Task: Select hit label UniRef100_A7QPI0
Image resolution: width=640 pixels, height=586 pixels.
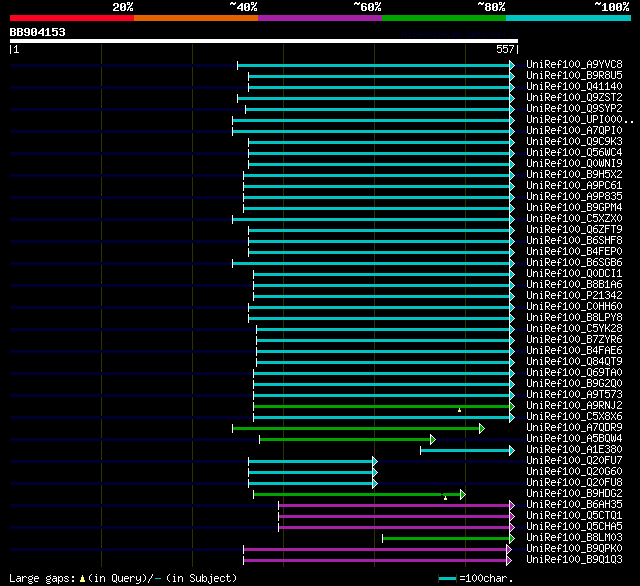Action: point(574,131)
